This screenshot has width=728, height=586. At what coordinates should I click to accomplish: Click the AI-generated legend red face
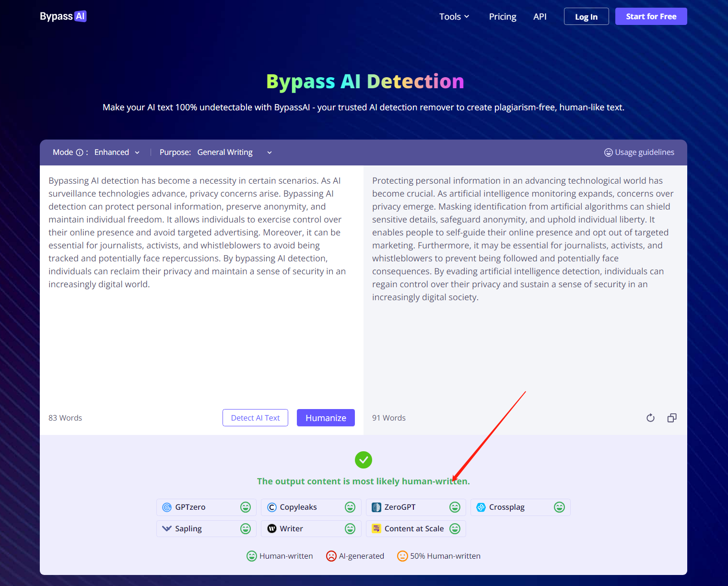click(331, 556)
